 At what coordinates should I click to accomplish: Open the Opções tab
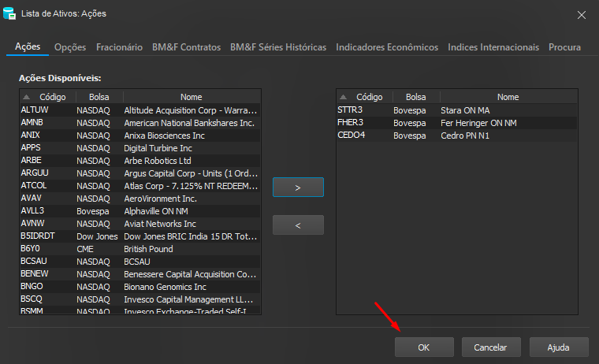[70, 47]
